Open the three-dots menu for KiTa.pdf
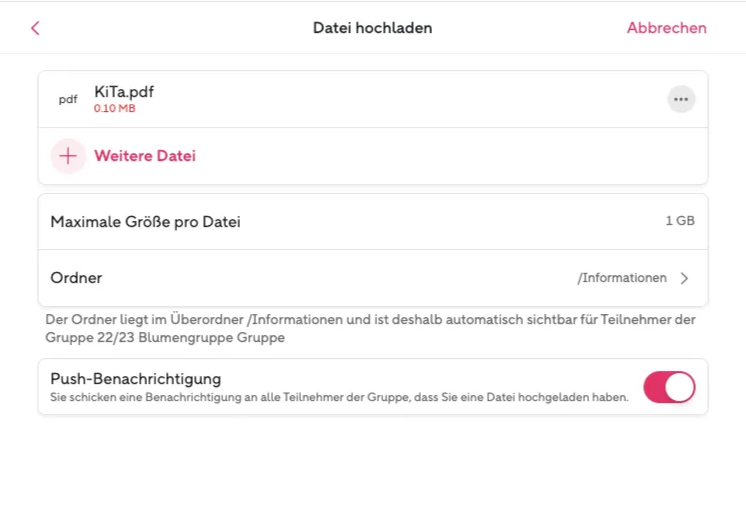This screenshot has width=746, height=526. click(x=681, y=99)
